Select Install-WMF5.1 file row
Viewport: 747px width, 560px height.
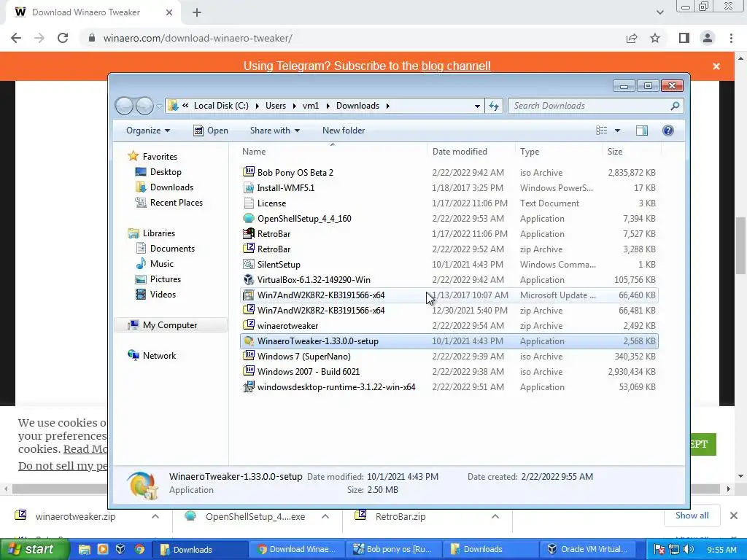(449, 187)
